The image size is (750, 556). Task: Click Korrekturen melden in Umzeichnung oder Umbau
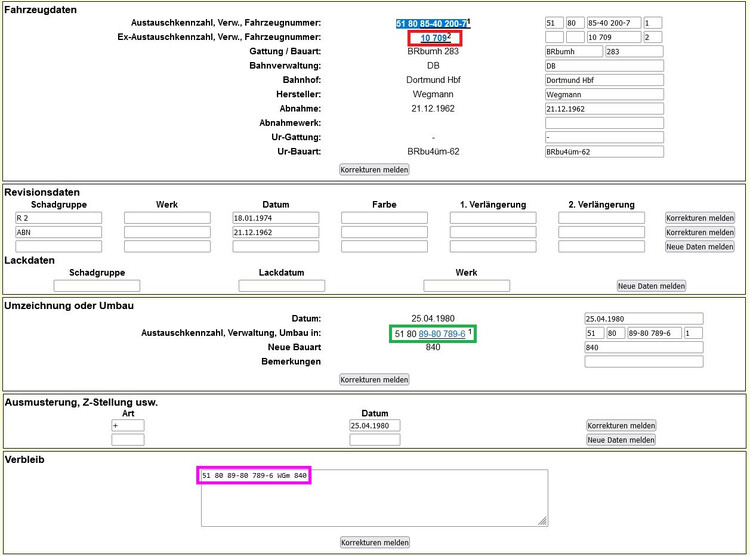pos(375,380)
